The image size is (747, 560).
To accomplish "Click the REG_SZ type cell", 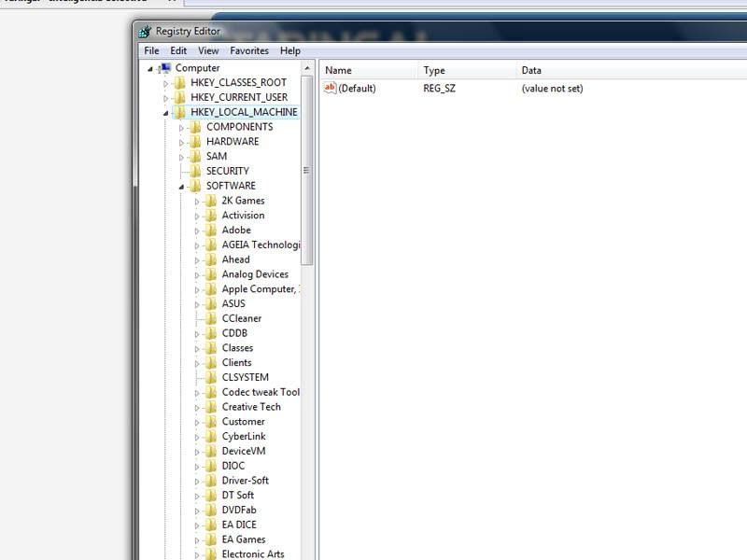I will (439, 89).
